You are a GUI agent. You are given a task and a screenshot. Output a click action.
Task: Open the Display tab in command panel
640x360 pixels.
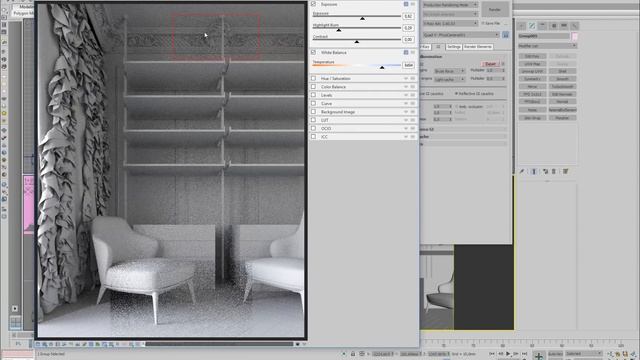click(564, 26)
